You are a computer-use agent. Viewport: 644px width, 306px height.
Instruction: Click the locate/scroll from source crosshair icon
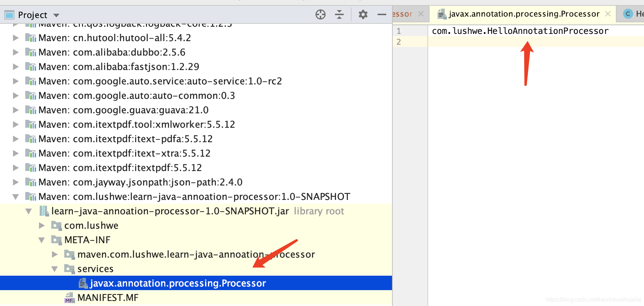321,14
